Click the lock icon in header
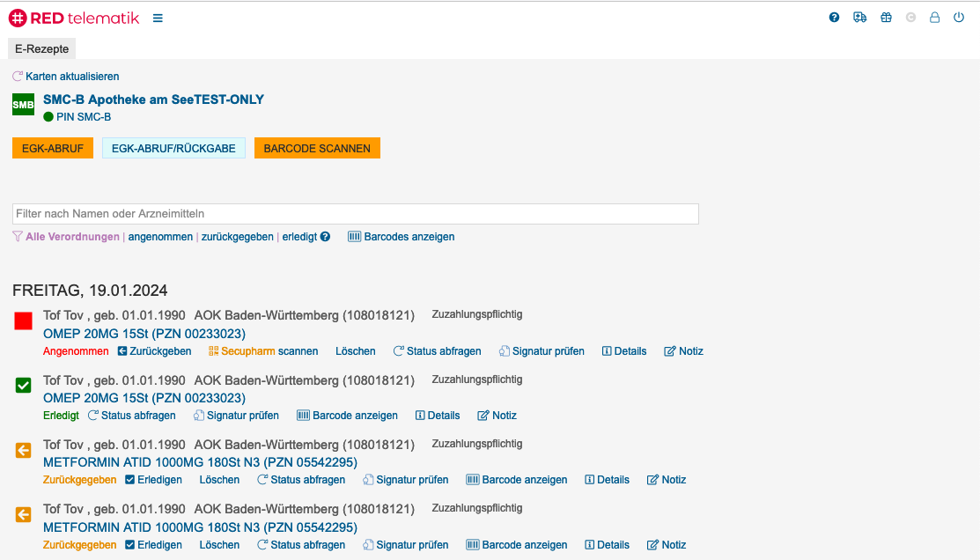980x560 pixels. (x=935, y=18)
